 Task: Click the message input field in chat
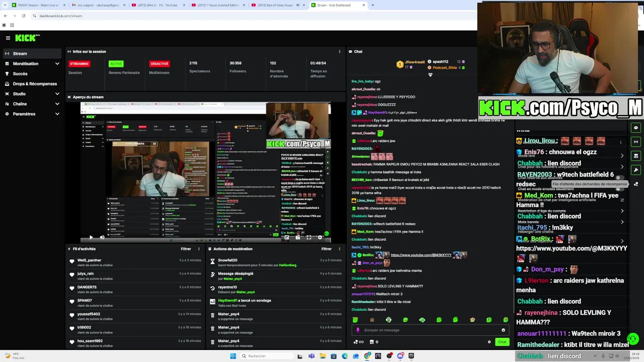coord(430,330)
